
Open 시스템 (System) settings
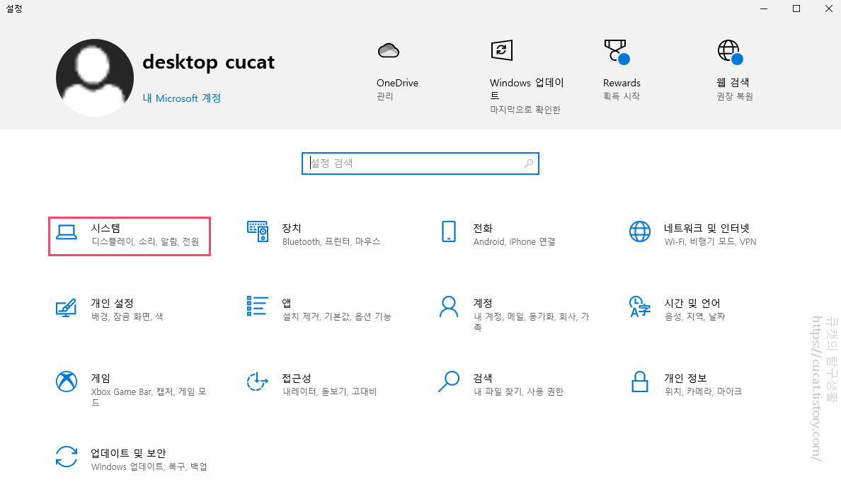[129, 234]
